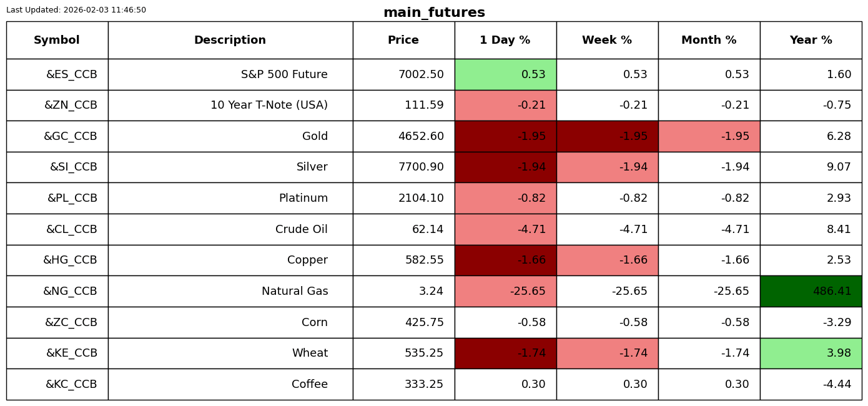Click the 1 Day % column header
Image resolution: width=868 pixels, height=406 pixels.
pyautogui.click(x=505, y=40)
